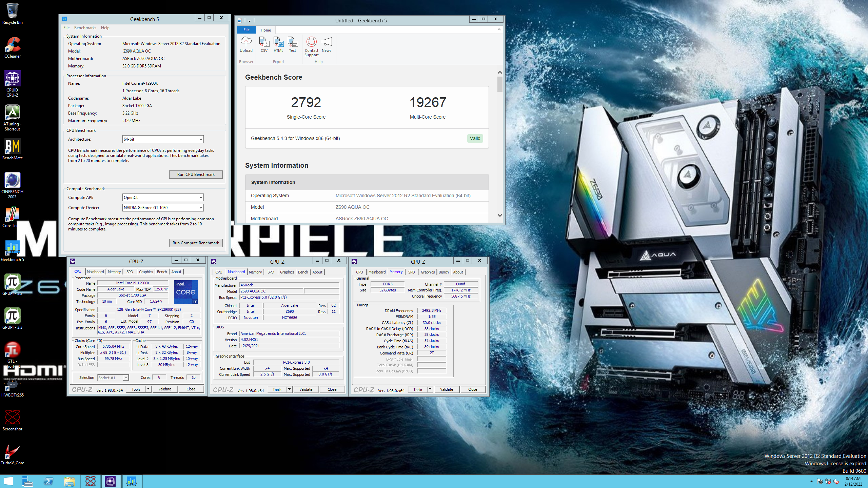
Task: Switch to About tab in first CPU-Z
Action: click(x=176, y=272)
